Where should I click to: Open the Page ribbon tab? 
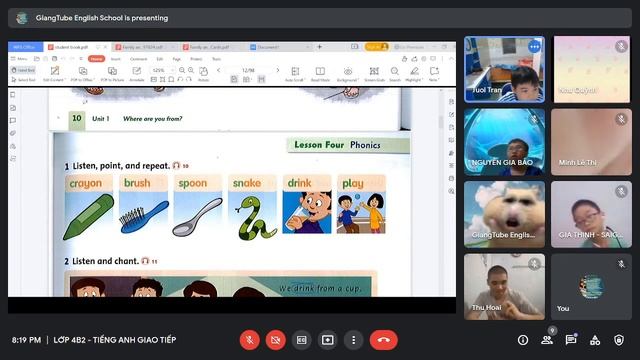pos(176,59)
